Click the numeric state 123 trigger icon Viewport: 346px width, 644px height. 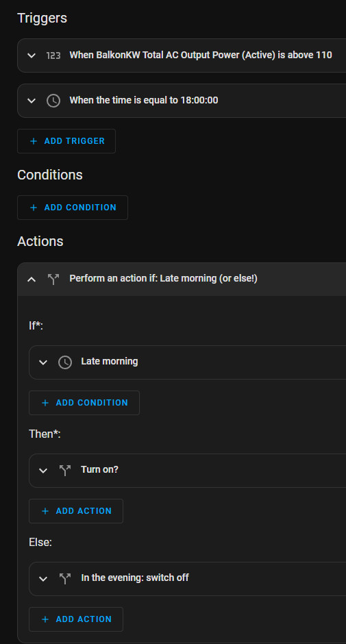[53, 55]
